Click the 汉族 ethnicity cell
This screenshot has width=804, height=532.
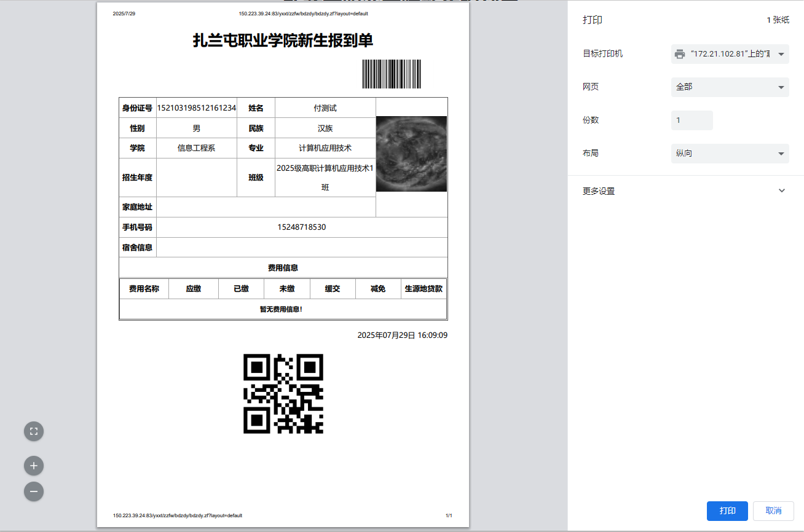[x=325, y=128]
